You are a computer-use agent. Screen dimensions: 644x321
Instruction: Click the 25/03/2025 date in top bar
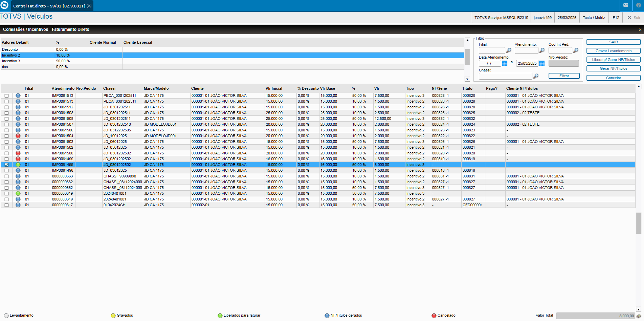[567, 18]
